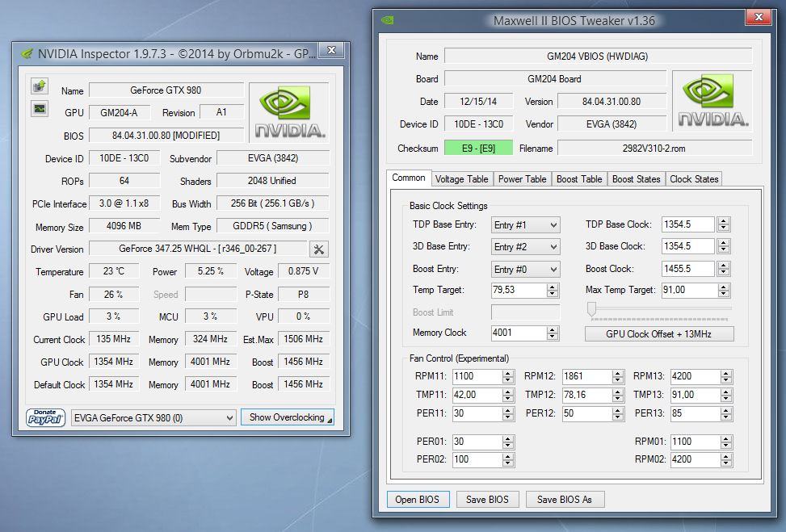Image resolution: width=786 pixels, height=532 pixels.
Task: Click the PER12 input field
Action: 587,413
